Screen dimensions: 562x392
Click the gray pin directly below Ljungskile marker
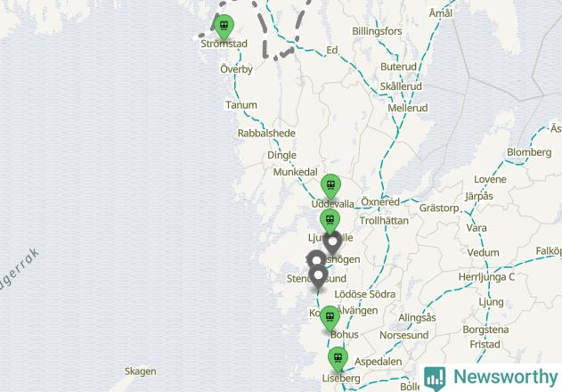(332, 243)
